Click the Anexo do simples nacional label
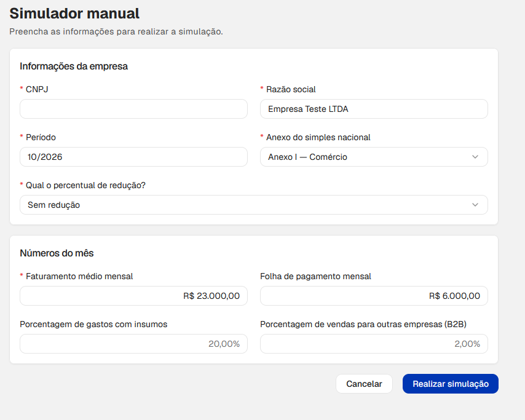The image size is (525, 420). (x=318, y=137)
